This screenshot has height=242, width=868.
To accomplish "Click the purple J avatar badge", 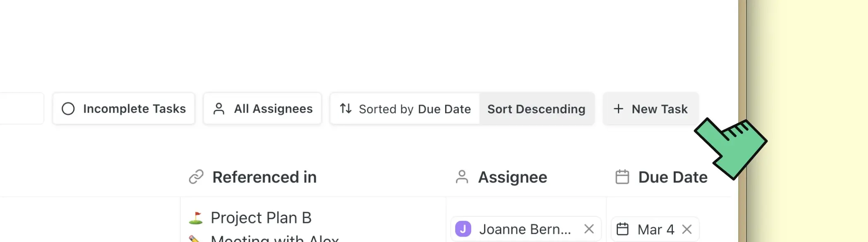I will coord(463,229).
